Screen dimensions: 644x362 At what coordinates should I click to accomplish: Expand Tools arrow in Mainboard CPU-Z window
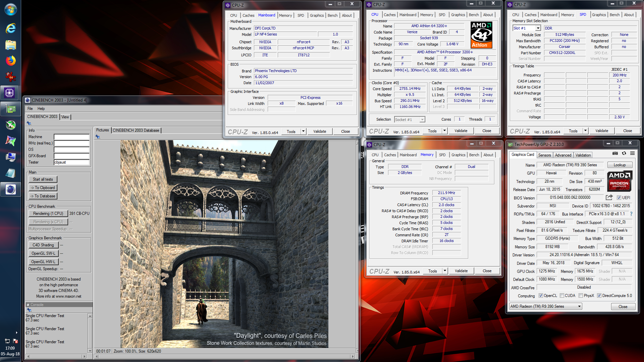303,131
